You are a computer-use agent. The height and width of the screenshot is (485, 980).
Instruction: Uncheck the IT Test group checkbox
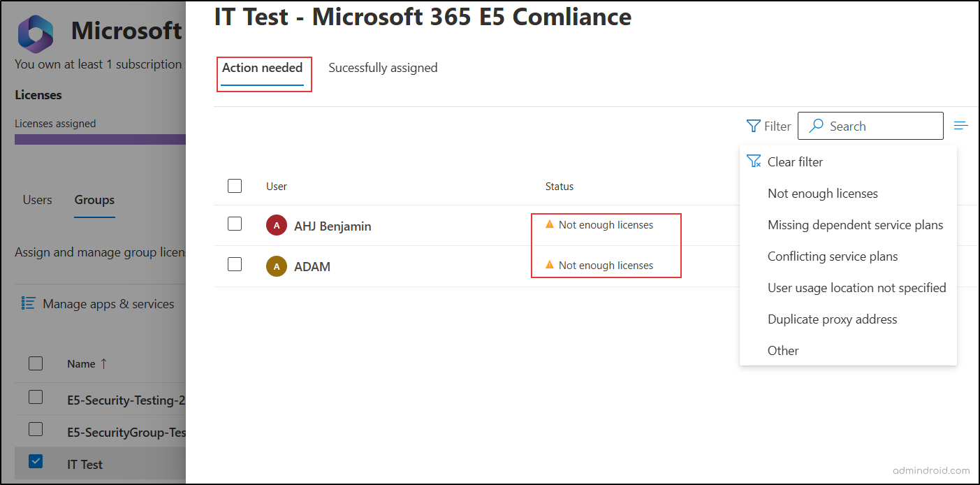coord(36,462)
